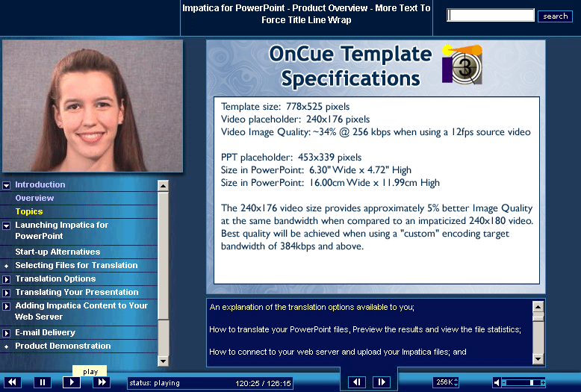Open Start-up Alternatives topic
Viewport: 581px width, 392px height.
[58, 252]
